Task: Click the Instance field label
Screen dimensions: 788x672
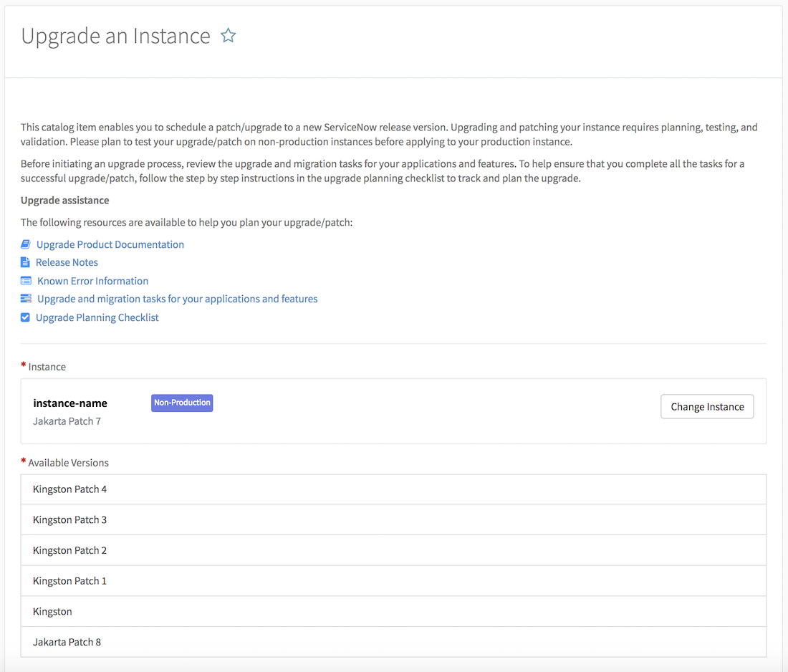Action: (x=47, y=367)
